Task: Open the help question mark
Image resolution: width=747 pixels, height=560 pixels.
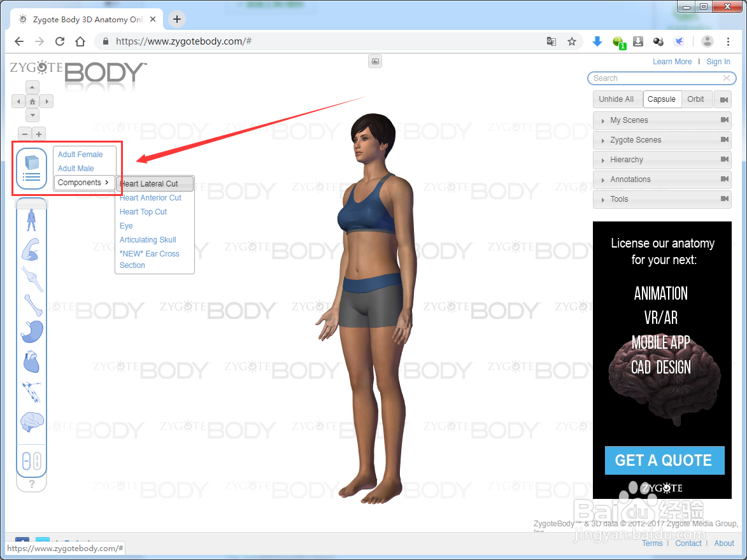Action: pos(31,484)
